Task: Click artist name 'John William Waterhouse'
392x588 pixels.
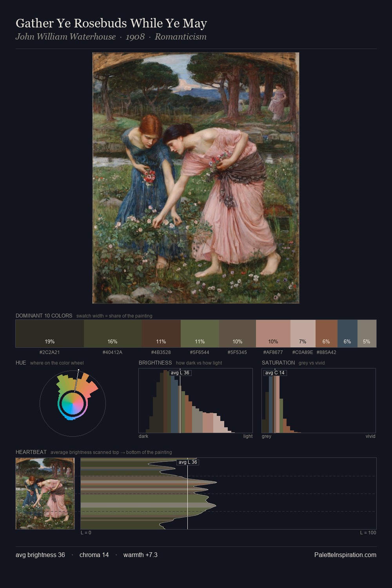Action: [65, 37]
